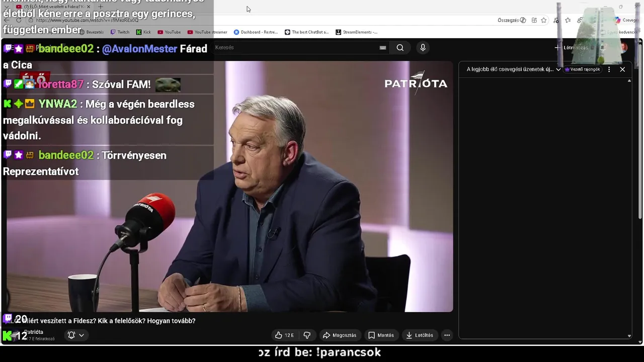This screenshot has width=644, height=362.
Task: Click the live chat scroll-down arrow
Action: point(629,336)
